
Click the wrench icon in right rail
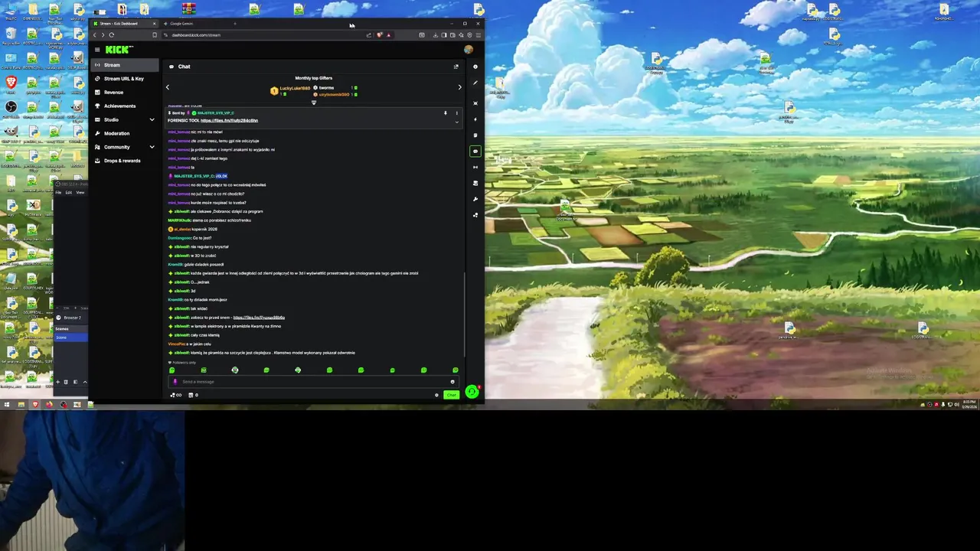tap(475, 199)
